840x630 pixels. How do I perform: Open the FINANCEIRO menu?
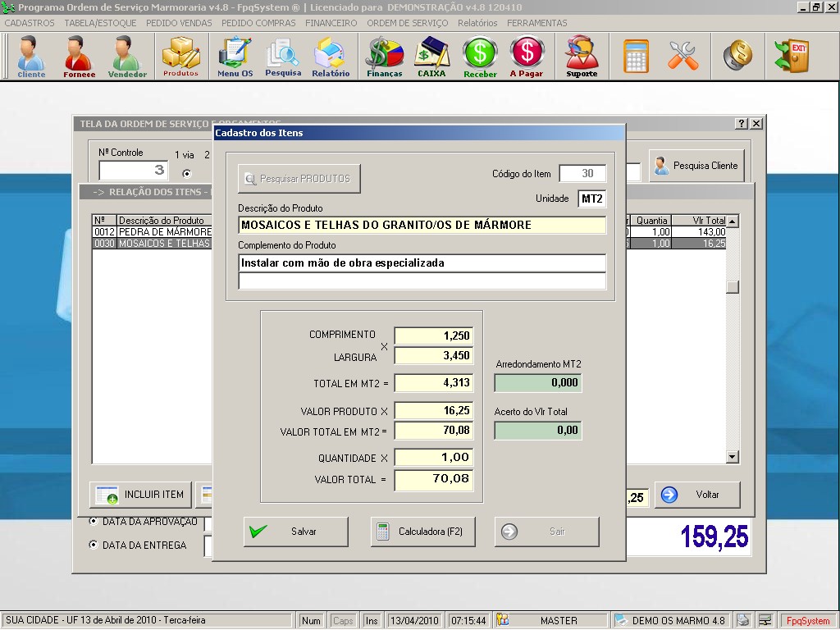pos(331,23)
